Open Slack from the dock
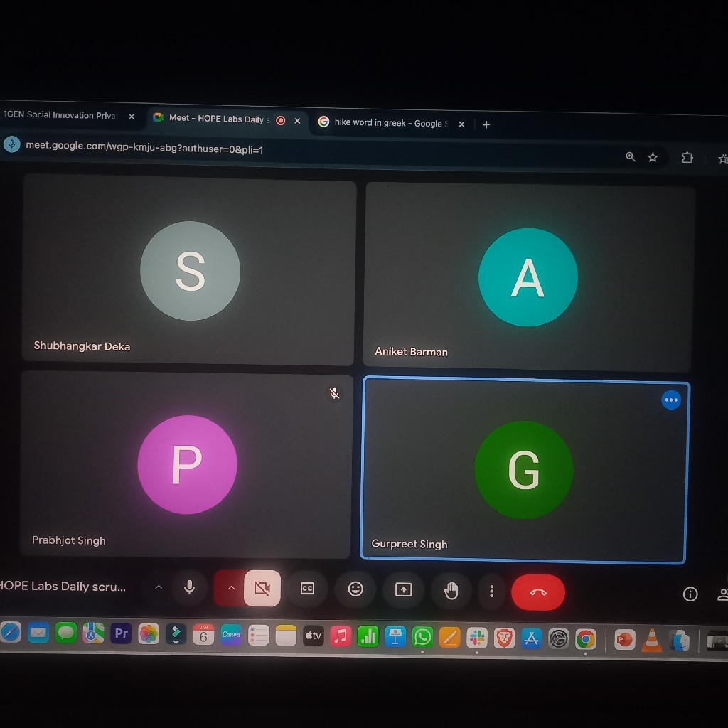 pos(477,638)
